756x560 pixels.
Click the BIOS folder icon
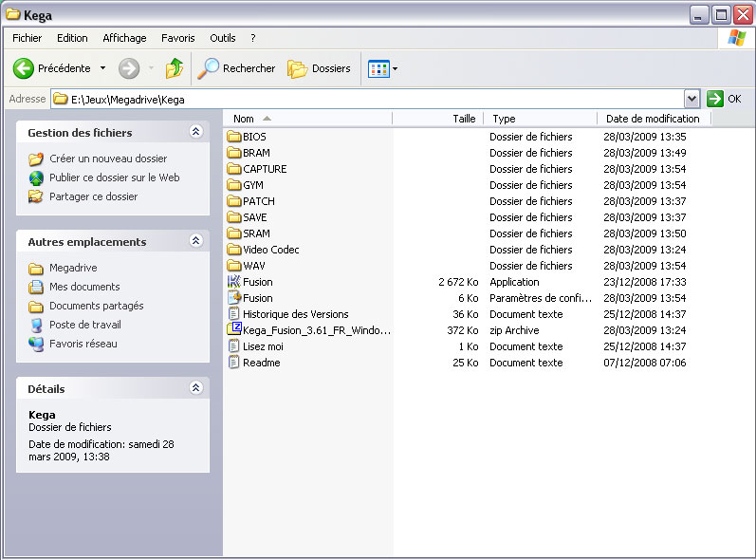pyautogui.click(x=234, y=137)
